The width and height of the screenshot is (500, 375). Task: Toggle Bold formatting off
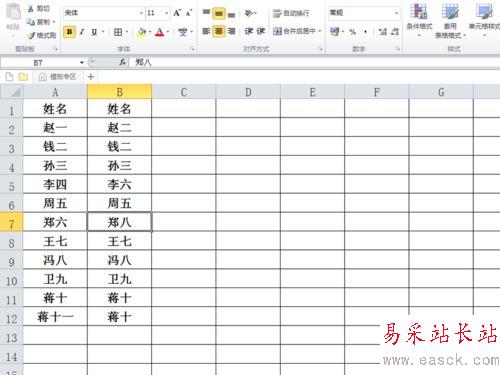tap(69, 32)
